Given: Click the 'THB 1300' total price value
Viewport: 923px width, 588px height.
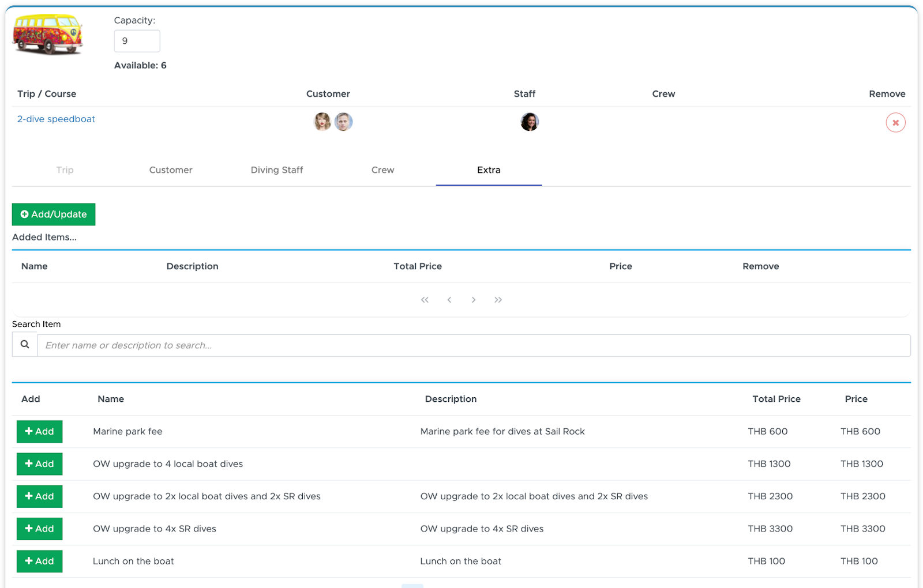Looking at the screenshot, I should (x=769, y=463).
